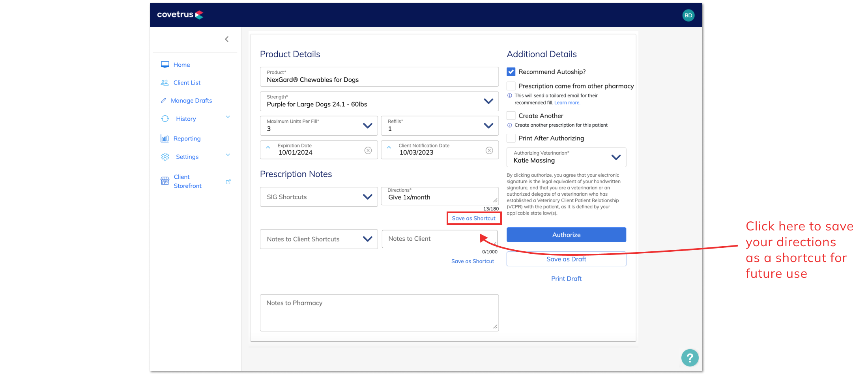Image resolution: width=868 pixels, height=378 pixels.
Task: Open History in the sidebar
Action: 186,119
